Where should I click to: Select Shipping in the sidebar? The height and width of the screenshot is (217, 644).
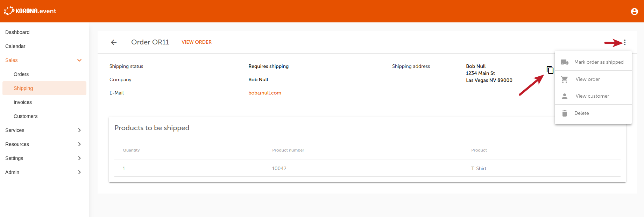(x=44, y=88)
